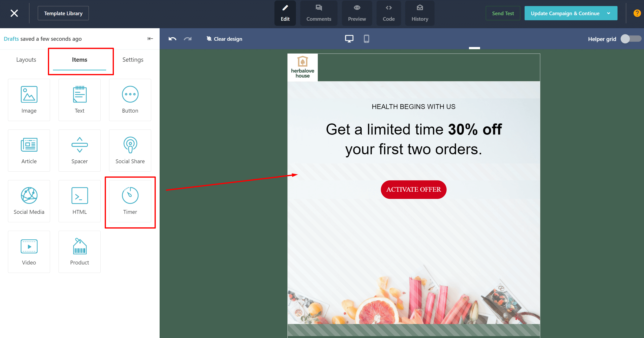Image resolution: width=644 pixels, height=338 pixels.
Task: Select the Spacer item
Action: click(79, 150)
